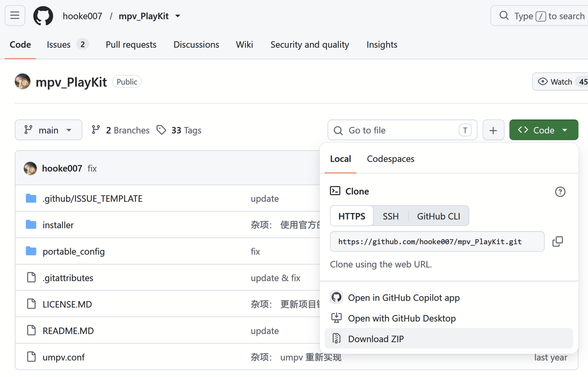The image size is (588, 377).
Task: Go to GitHub homepage via Octocat logo
Action: [x=43, y=16]
